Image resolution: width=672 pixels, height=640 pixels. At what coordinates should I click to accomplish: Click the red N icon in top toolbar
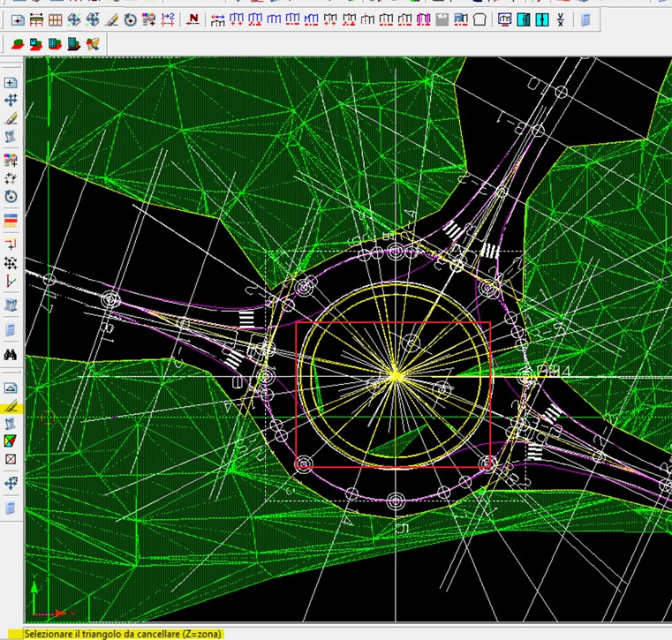pyautogui.click(x=194, y=19)
